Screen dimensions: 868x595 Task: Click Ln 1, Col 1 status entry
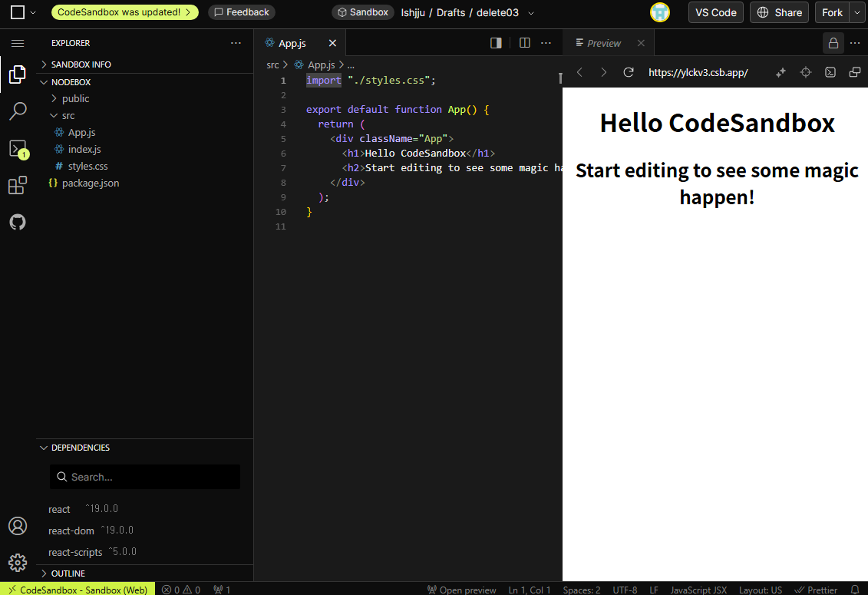[x=530, y=590]
